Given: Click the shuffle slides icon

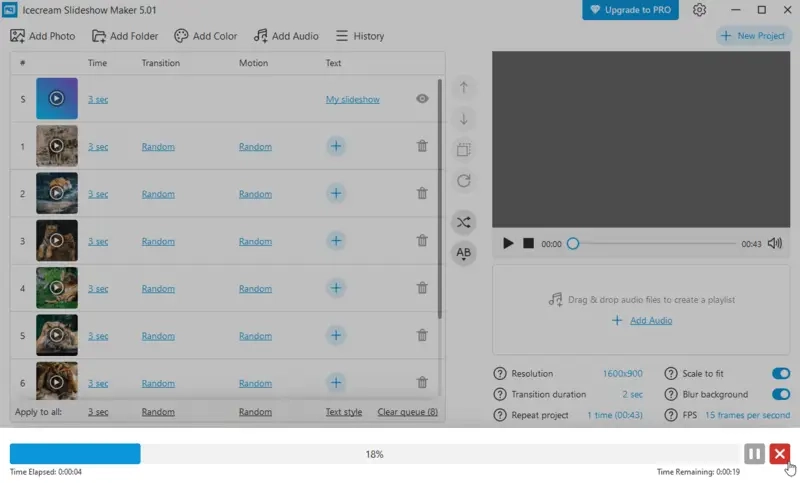Looking at the screenshot, I should coord(463,222).
